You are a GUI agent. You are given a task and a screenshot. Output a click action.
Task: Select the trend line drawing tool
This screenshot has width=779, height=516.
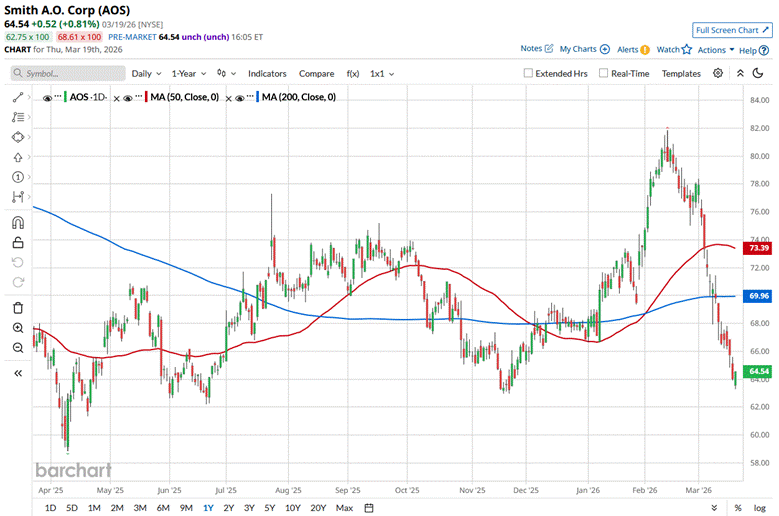[18, 97]
